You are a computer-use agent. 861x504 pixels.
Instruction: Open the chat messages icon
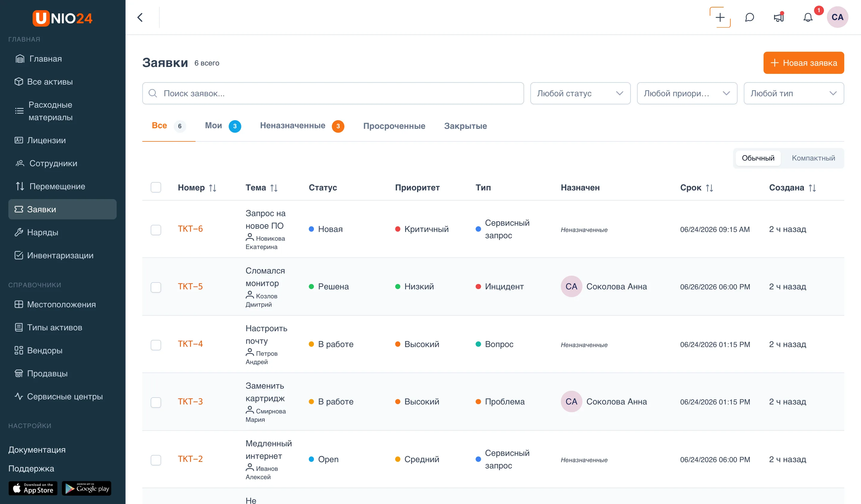click(749, 17)
